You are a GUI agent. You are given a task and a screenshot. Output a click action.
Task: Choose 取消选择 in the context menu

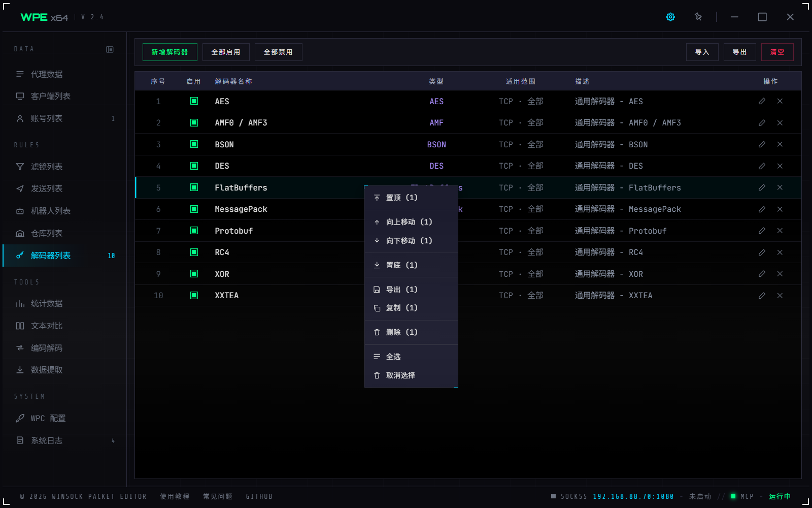(411, 375)
